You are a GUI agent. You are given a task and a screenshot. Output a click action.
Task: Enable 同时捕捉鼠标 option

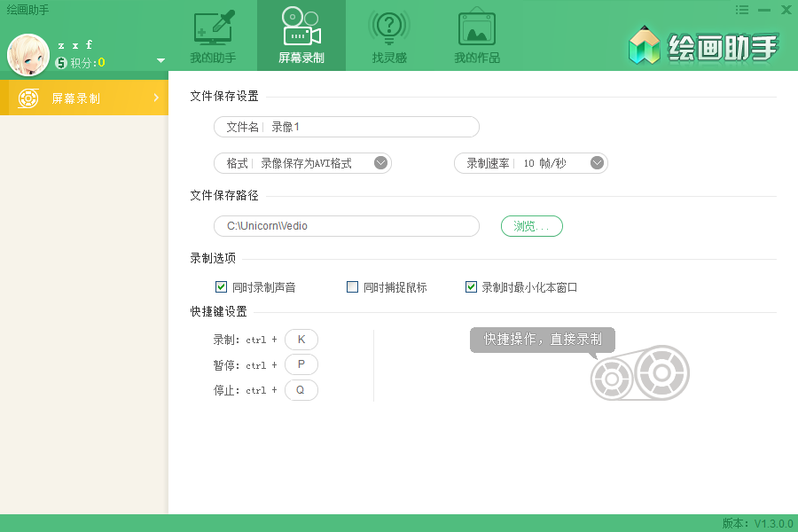pyautogui.click(x=351, y=286)
